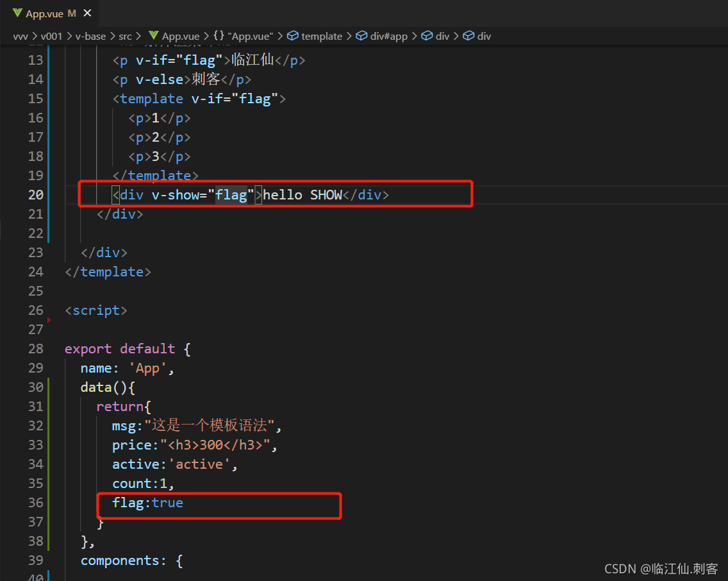Click the 'script' tag on line 26
728x581 pixels.
(96, 310)
